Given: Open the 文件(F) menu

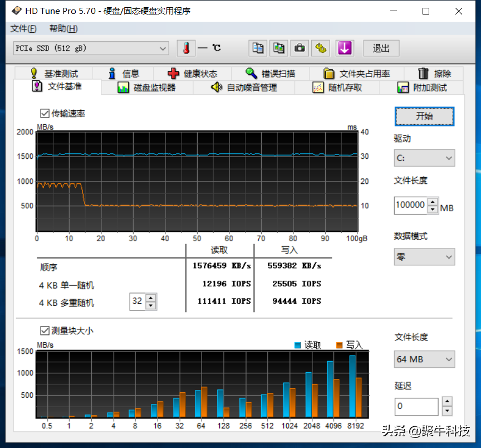Looking at the screenshot, I should (23, 29).
